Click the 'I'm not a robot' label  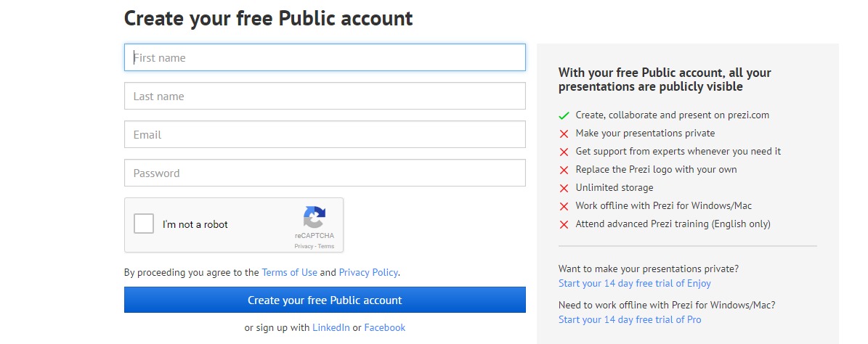click(195, 224)
